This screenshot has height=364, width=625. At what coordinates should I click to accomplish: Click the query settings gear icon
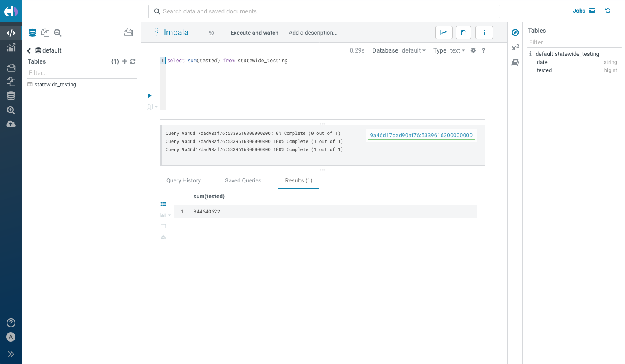pos(473,50)
